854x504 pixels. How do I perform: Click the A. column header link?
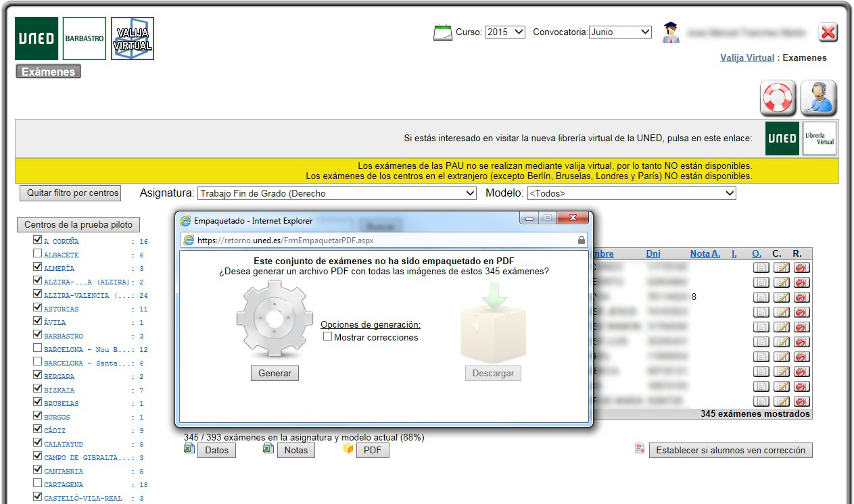click(716, 254)
